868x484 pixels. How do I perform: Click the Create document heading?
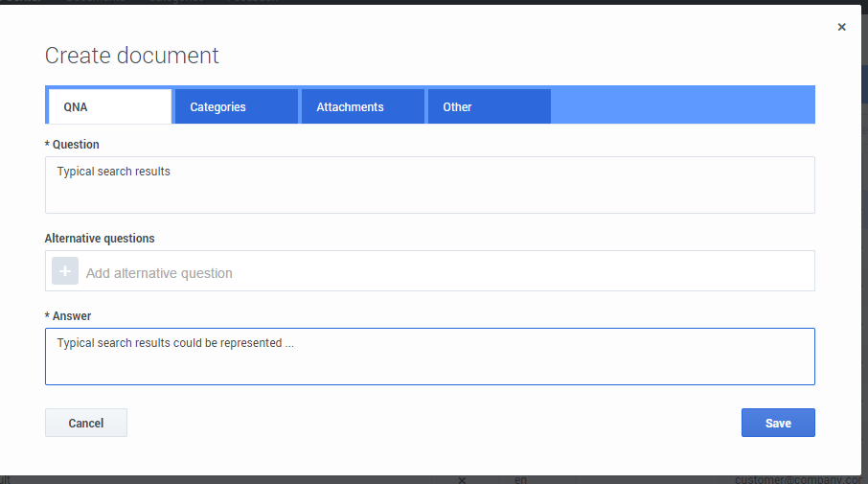(132, 56)
